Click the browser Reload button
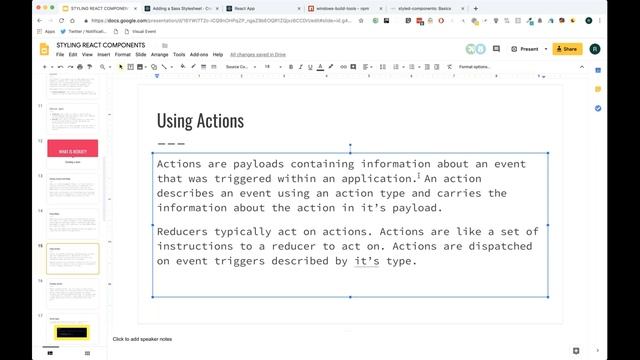 [61, 20]
